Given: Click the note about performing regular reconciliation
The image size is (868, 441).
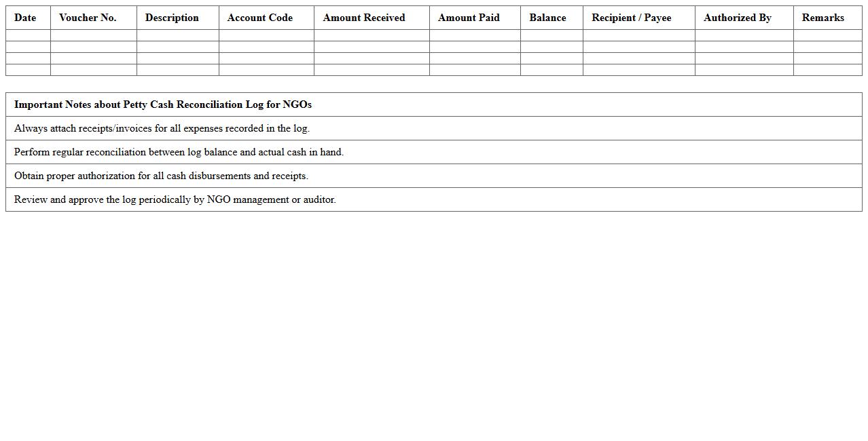Looking at the screenshot, I should click(x=179, y=152).
